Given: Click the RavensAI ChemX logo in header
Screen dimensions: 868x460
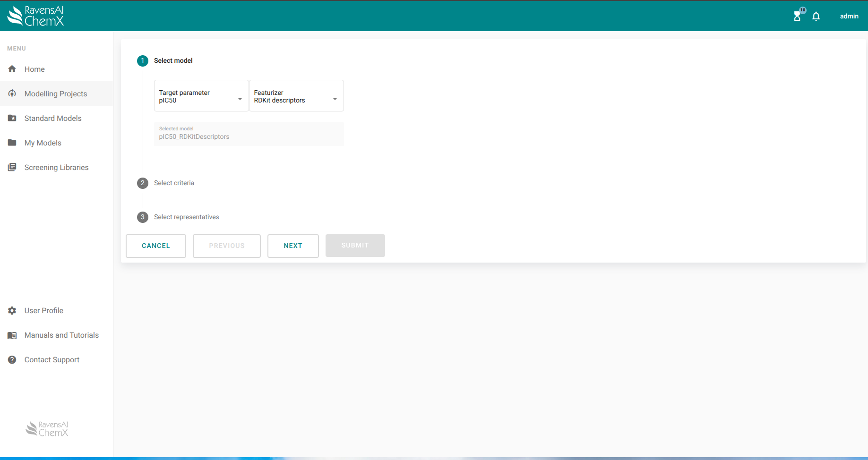Looking at the screenshot, I should pos(35,16).
